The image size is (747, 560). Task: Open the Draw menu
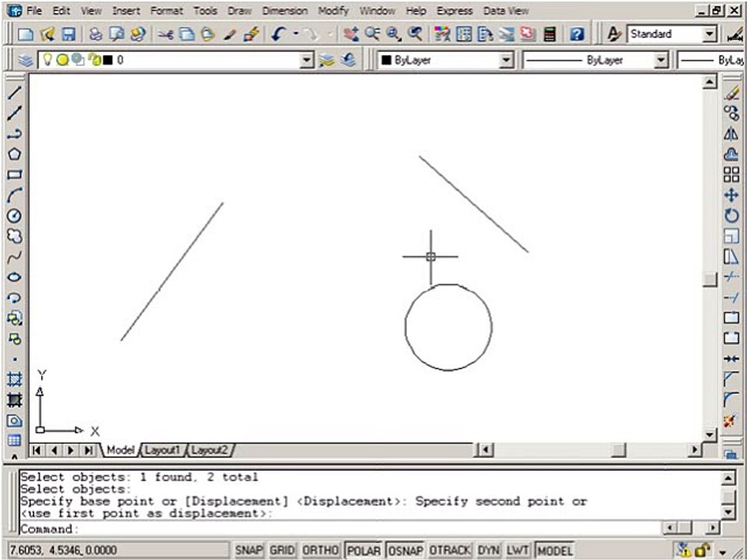pyautogui.click(x=239, y=10)
